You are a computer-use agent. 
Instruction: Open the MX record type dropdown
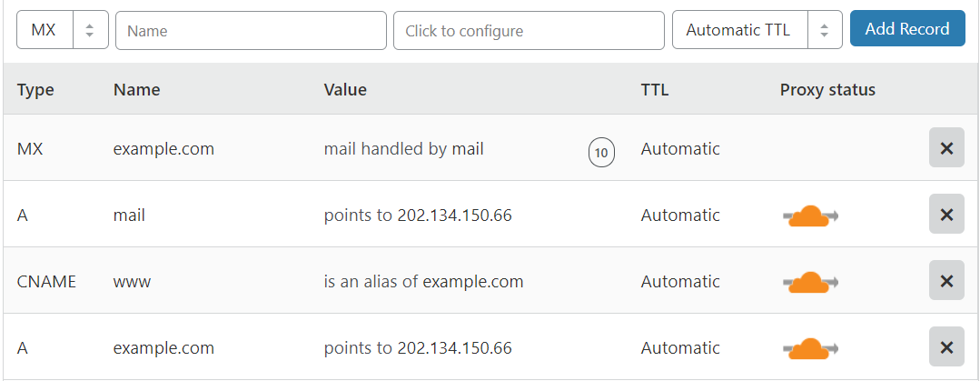coord(63,29)
